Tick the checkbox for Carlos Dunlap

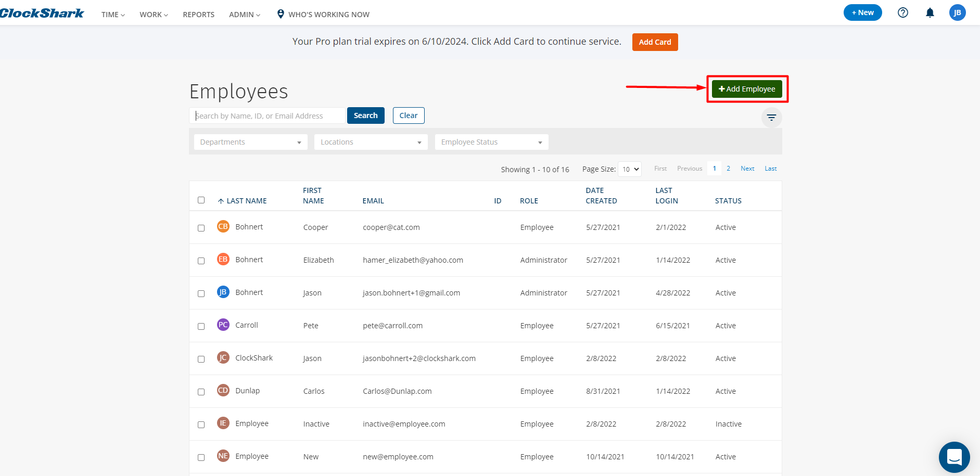[201, 392]
